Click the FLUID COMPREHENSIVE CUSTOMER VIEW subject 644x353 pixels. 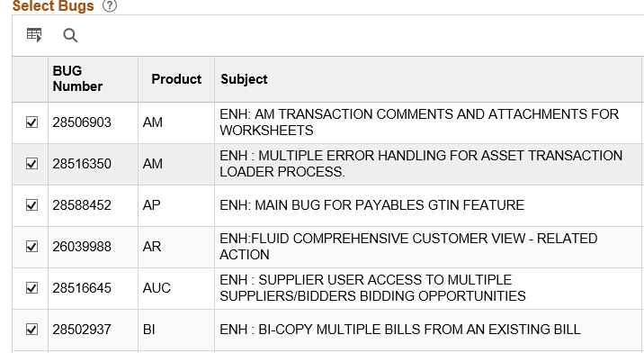pos(408,247)
